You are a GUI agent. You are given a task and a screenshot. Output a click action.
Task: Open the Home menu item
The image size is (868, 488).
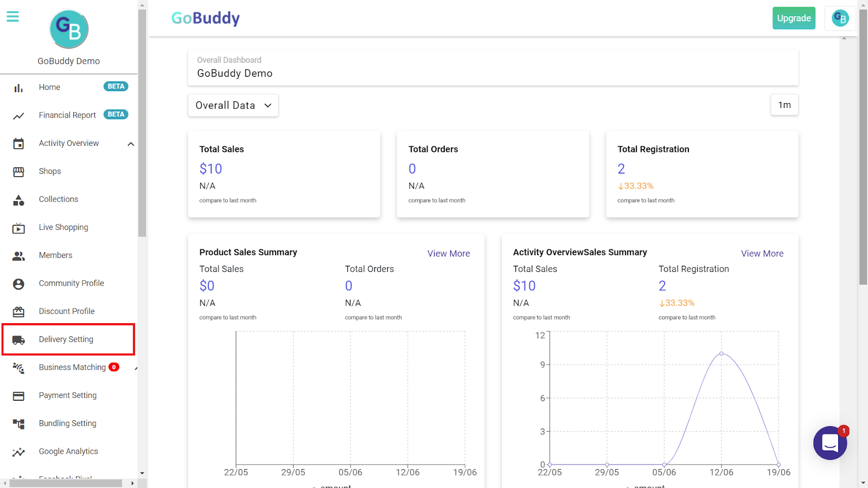[49, 87]
